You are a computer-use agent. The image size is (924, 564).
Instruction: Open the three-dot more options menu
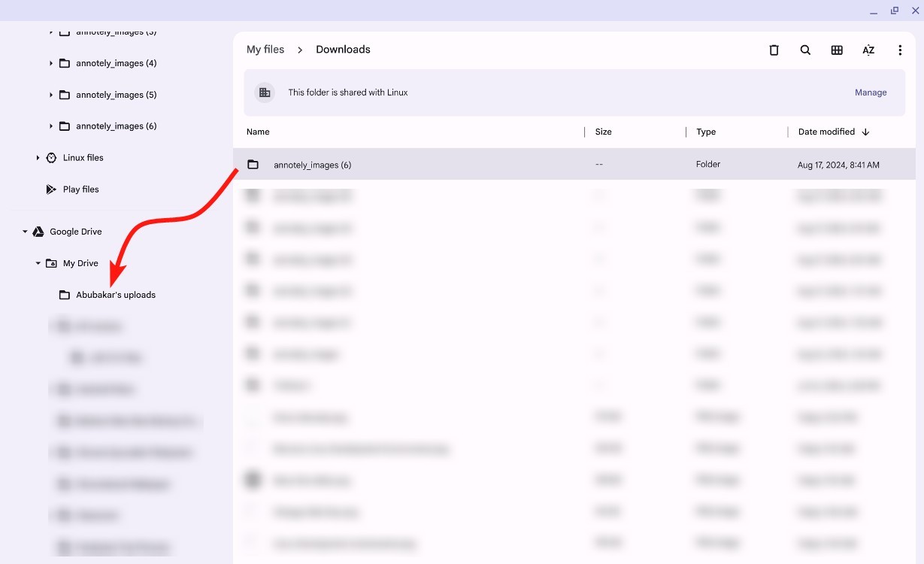coord(900,50)
